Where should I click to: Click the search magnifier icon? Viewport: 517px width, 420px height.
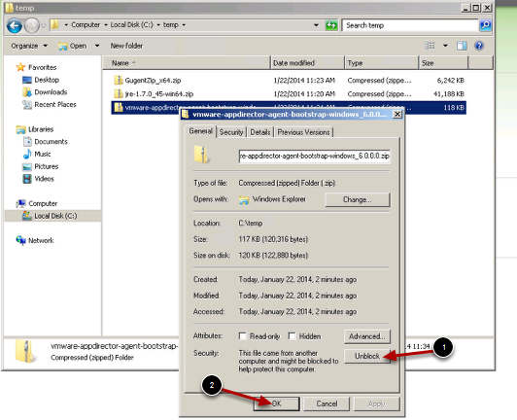pyautogui.click(x=485, y=25)
